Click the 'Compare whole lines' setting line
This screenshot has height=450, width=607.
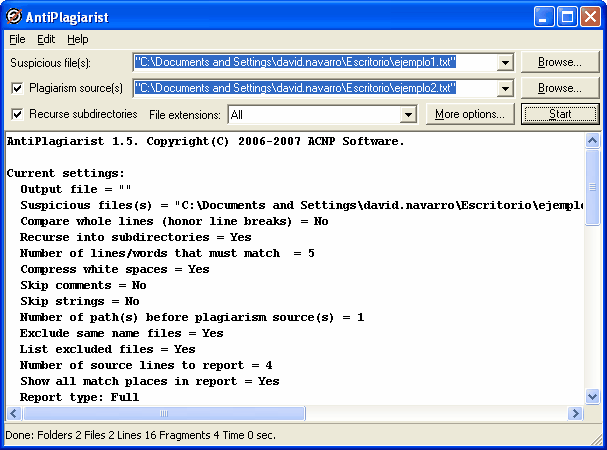[x=174, y=221]
